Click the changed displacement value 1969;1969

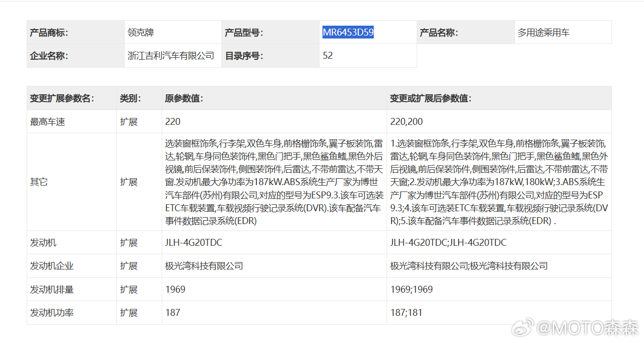tap(411, 289)
